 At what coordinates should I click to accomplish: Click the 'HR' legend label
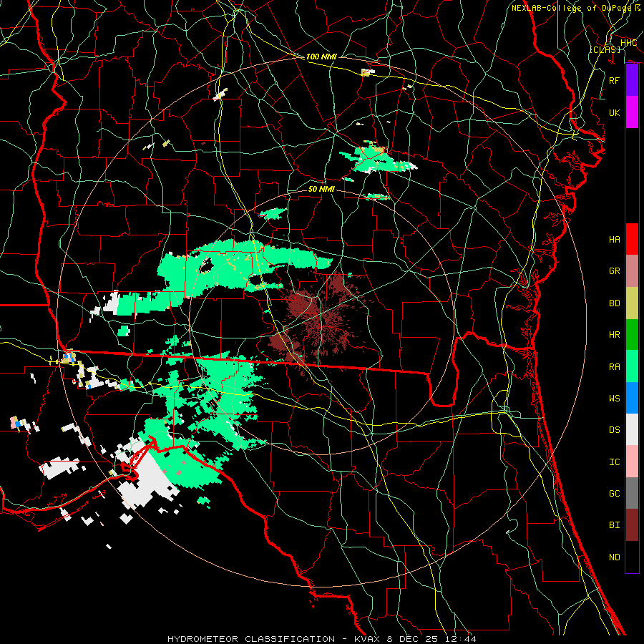[614, 335]
